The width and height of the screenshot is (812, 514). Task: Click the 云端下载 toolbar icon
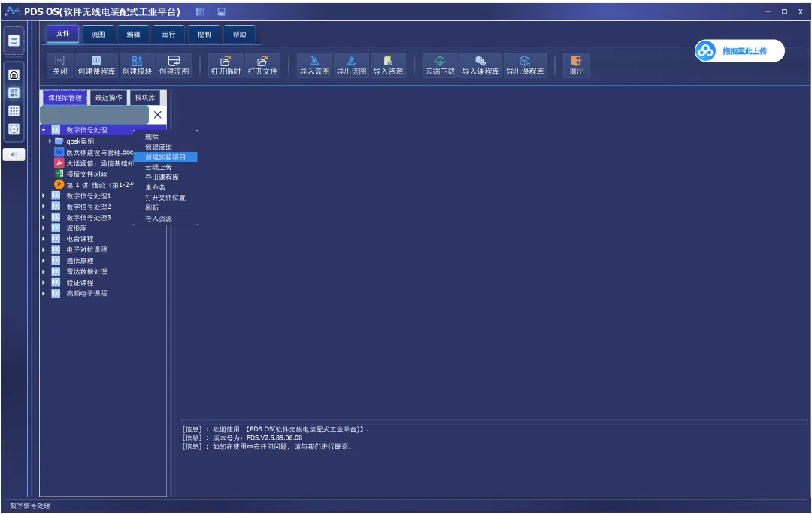click(x=440, y=65)
